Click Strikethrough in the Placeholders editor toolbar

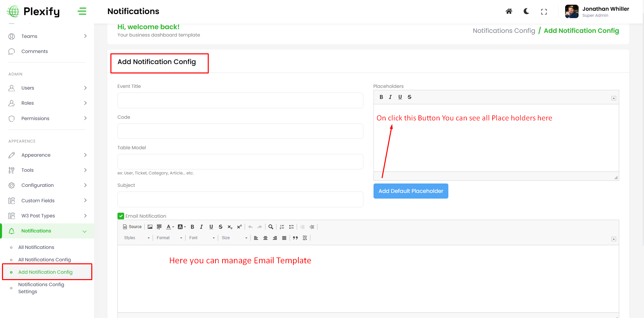click(x=409, y=97)
